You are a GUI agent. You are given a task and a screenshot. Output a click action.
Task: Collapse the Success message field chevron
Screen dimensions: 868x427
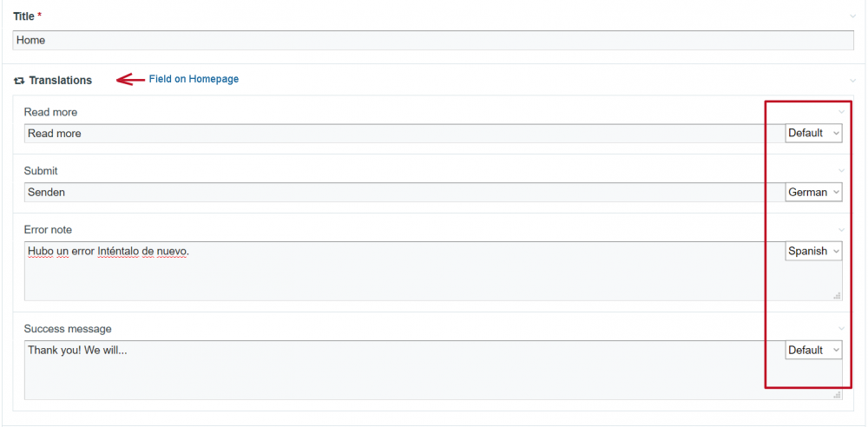point(841,329)
